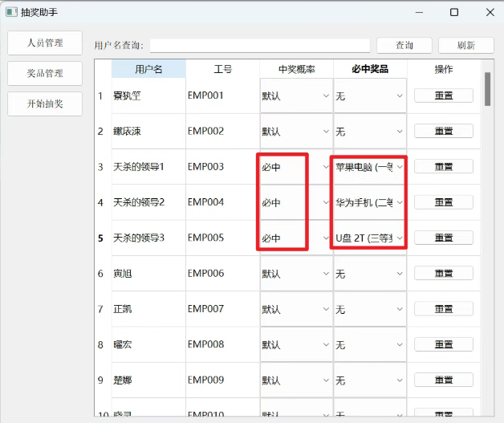This screenshot has width=504, height=423.
Task: Click 重置 button for EMP003 row
Action: point(443,167)
